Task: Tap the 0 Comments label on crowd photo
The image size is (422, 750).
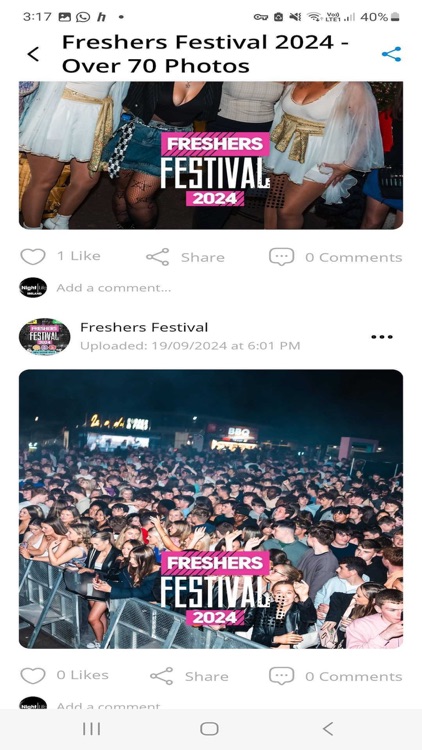Action: (x=354, y=676)
